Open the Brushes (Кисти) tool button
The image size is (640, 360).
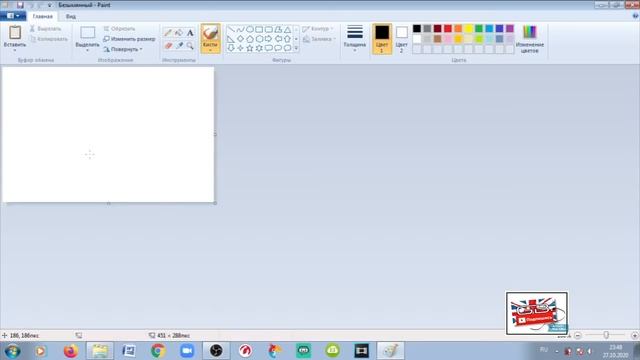(x=210, y=38)
